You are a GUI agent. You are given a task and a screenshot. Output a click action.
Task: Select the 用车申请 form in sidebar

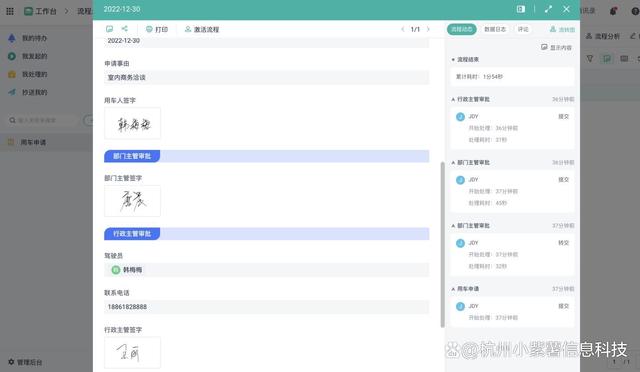46,142
